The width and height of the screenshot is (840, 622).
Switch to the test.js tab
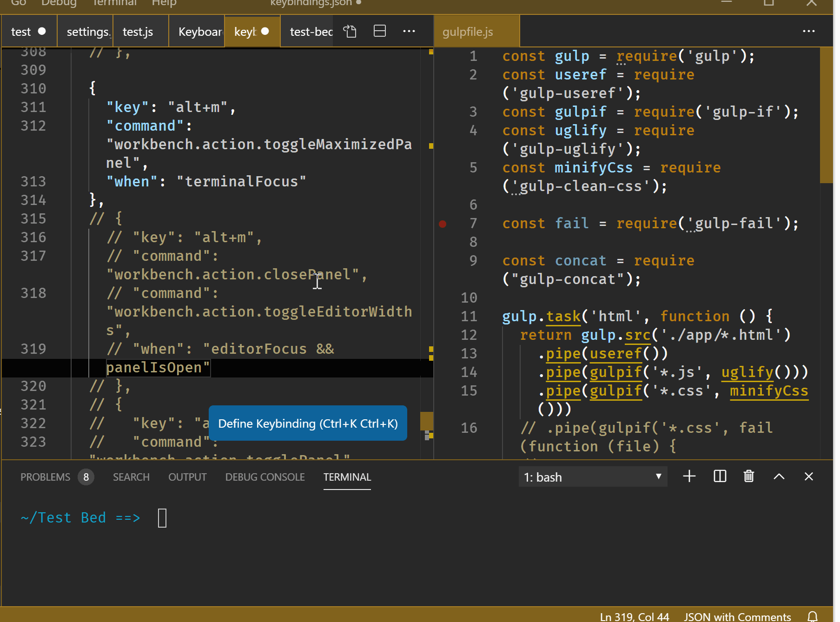tap(138, 32)
